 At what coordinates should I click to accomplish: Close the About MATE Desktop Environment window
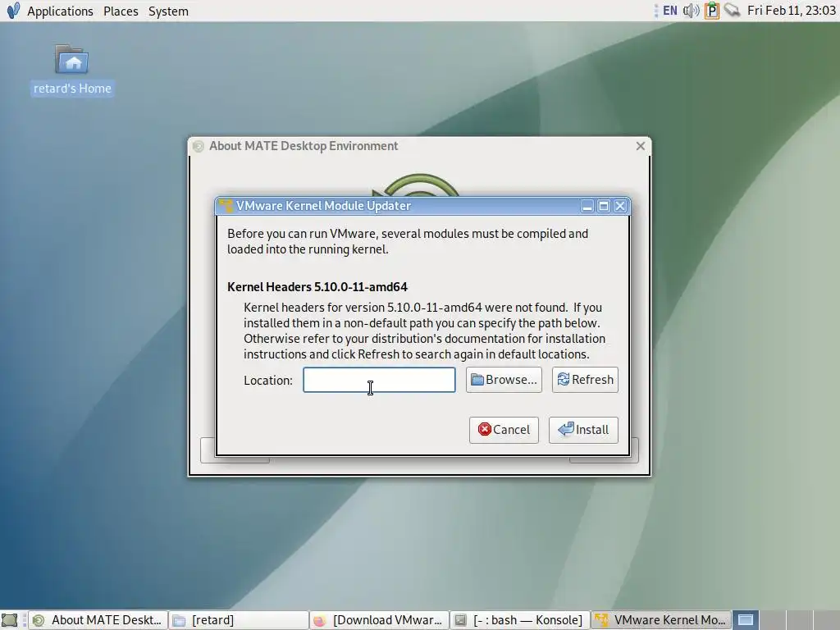pos(640,146)
